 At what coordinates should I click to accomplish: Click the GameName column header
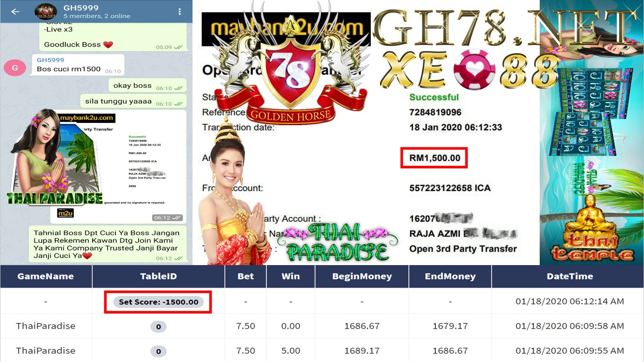(x=46, y=276)
